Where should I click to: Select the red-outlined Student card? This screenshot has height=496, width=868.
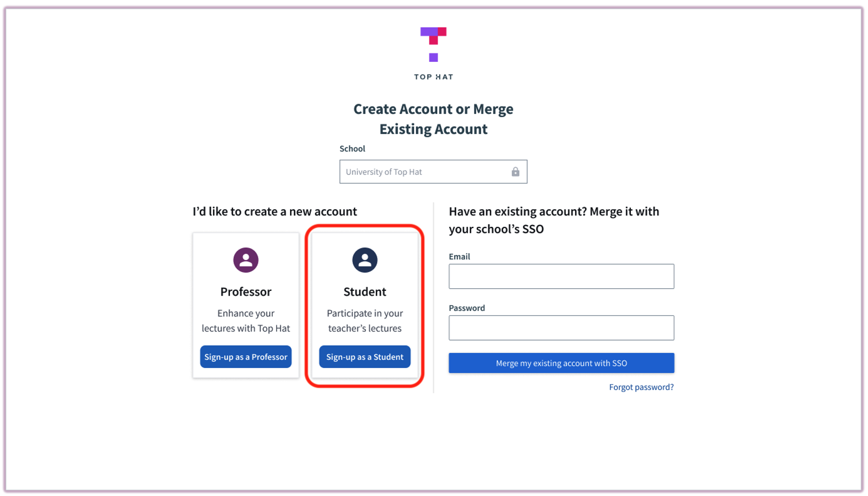point(364,306)
